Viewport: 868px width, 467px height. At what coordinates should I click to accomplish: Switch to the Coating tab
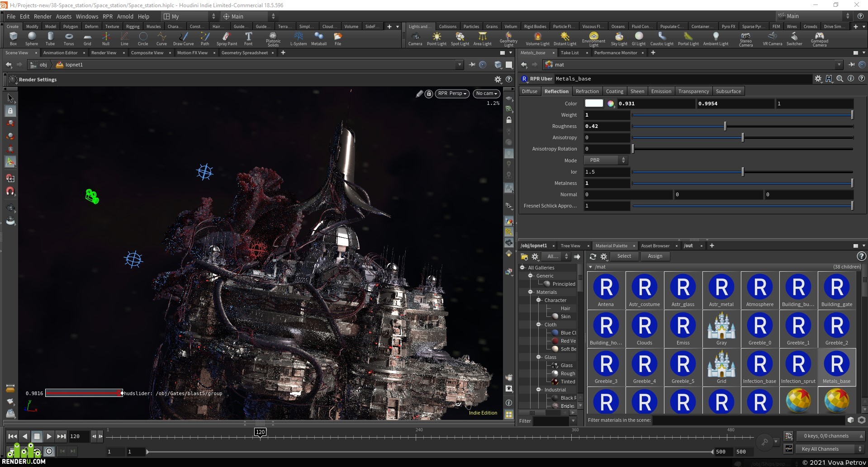(x=614, y=91)
